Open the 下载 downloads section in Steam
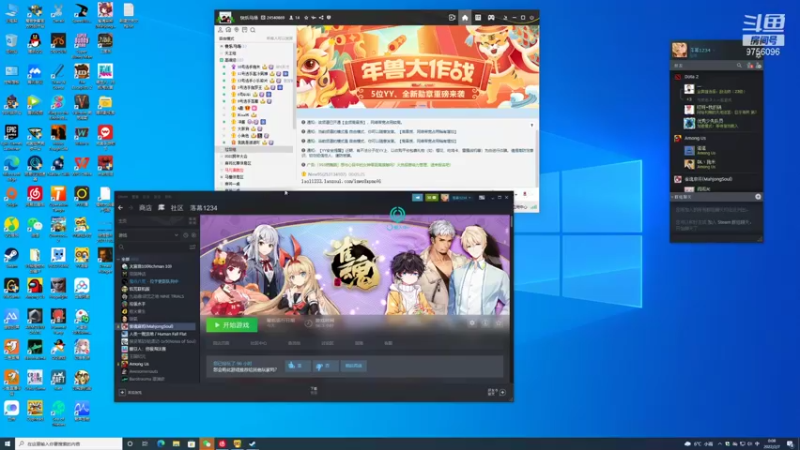Screen dimensions: 800x450 (314, 390)
